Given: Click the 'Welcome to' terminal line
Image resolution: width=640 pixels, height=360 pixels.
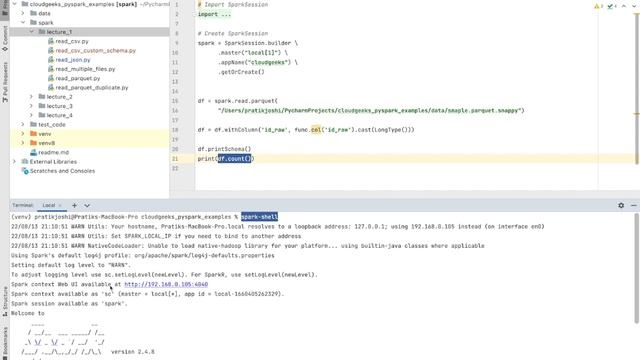Looking at the screenshot, I should (x=27, y=313).
